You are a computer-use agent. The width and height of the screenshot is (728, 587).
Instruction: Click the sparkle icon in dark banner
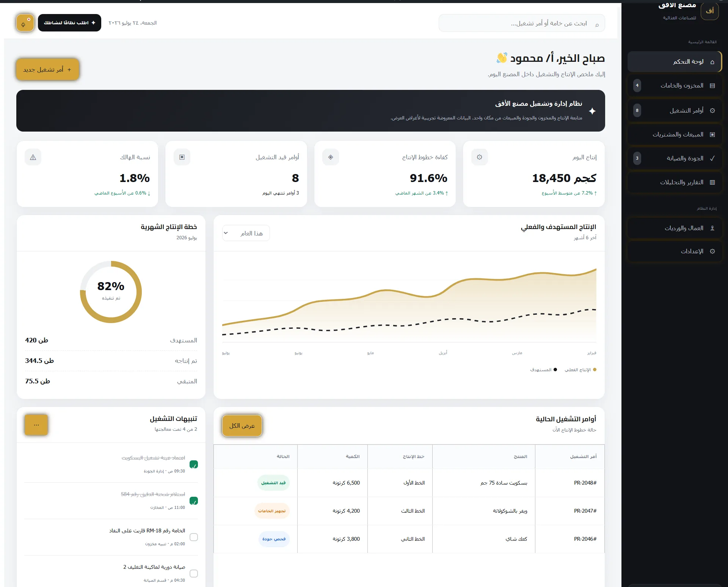tap(592, 111)
